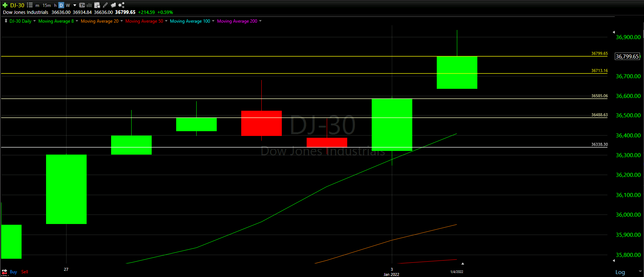Select the yellow horizontal line at 36713.16
The height and width of the screenshot is (277, 644).
tap(304, 73)
